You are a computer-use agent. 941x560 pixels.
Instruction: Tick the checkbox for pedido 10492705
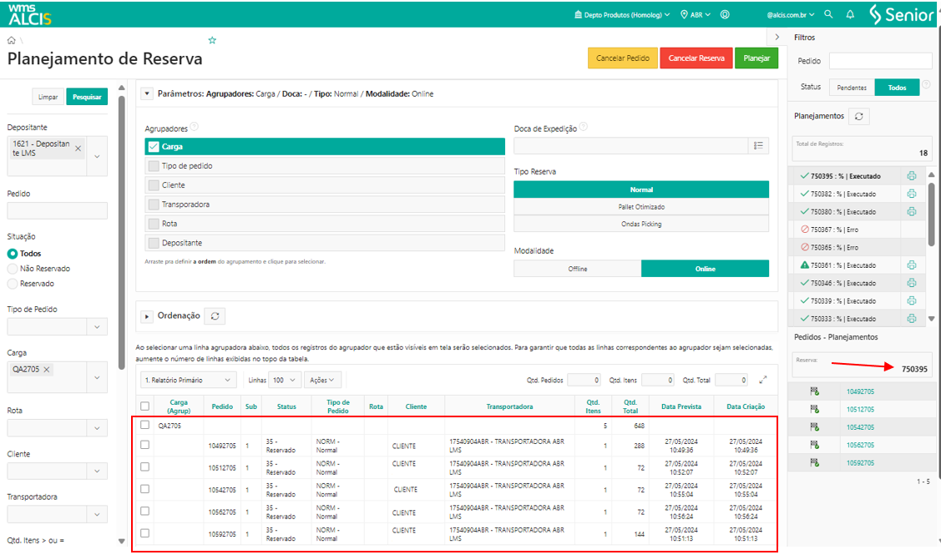point(145,445)
